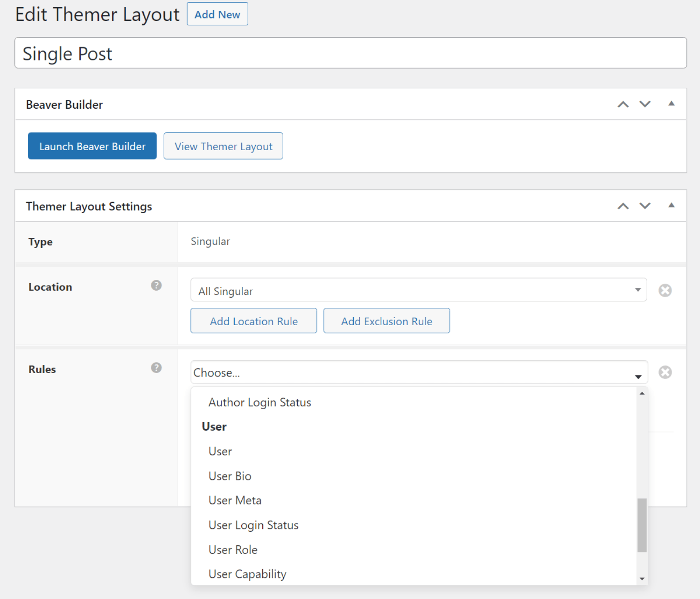Click the Singular type value text
The width and height of the screenshot is (700, 599).
(210, 241)
